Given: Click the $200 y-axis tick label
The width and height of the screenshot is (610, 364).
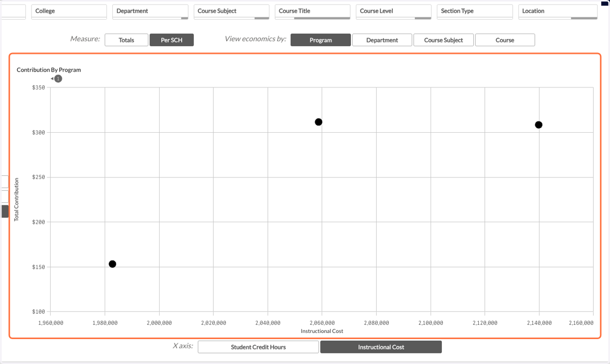Looking at the screenshot, I should tap(39, 222).
